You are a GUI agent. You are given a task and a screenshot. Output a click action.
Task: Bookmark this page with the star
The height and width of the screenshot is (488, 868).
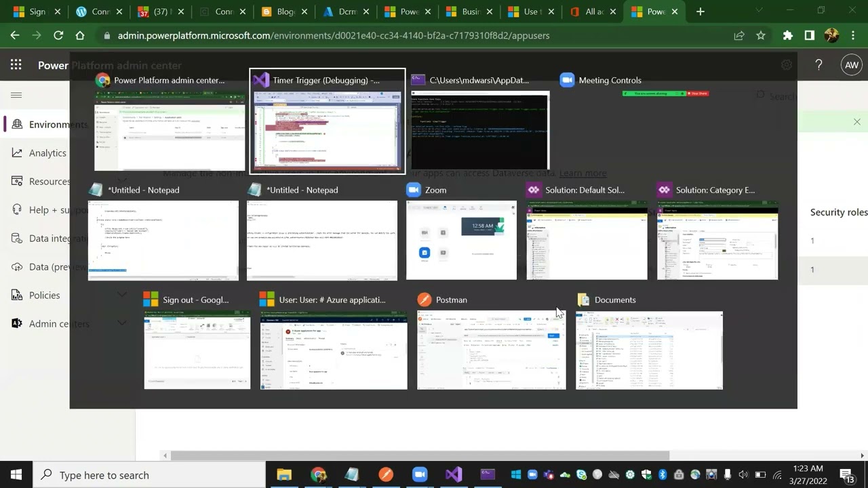pyautogui.click(x=761, y=35)
